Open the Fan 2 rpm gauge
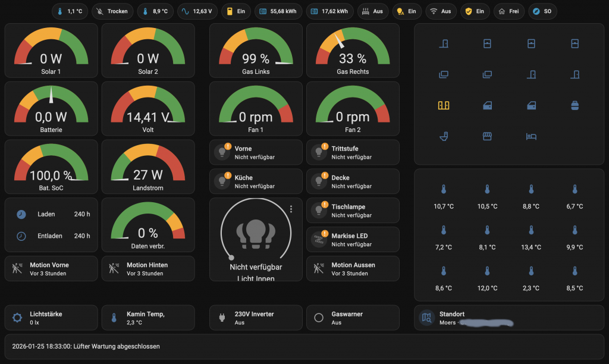Viewport: 609px width, 364px height. (x=353, y=109)
